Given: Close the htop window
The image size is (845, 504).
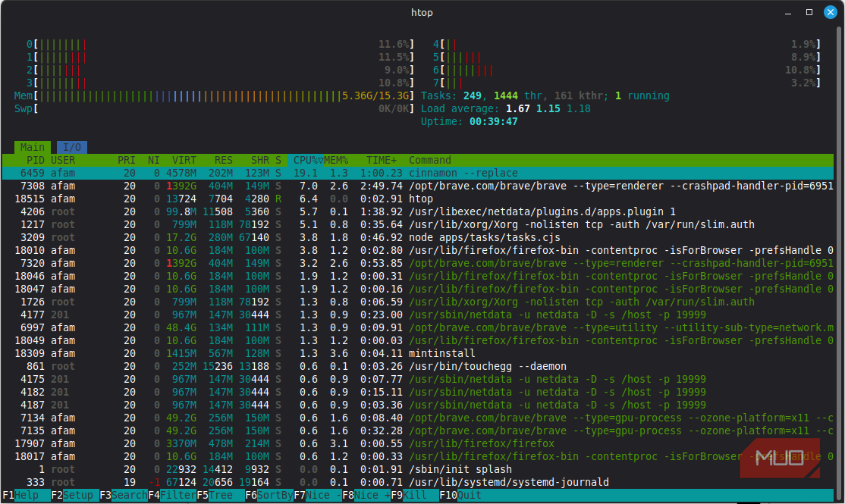Looking at the screenshot, I should pyautogui.click(x=831, y=12).
